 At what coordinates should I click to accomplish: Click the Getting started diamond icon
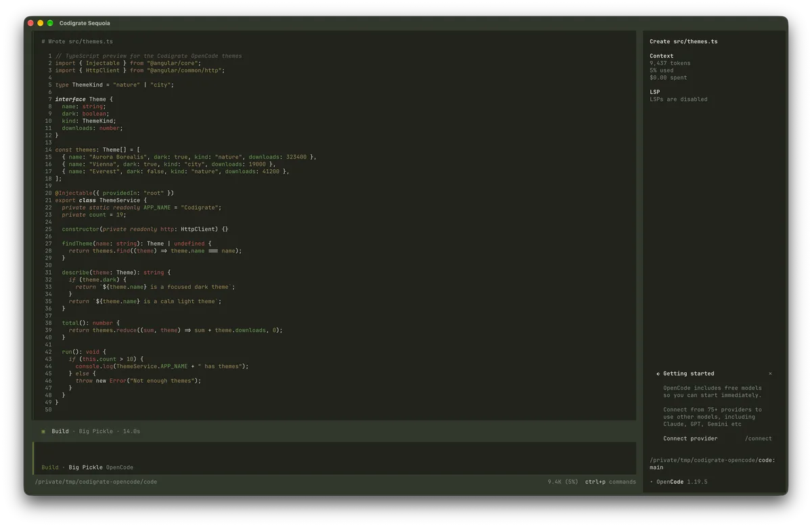point(658,373)
